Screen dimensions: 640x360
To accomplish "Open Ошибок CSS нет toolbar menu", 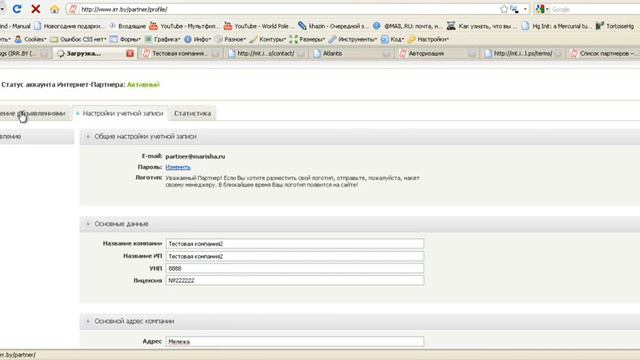I will pos(78,39).
